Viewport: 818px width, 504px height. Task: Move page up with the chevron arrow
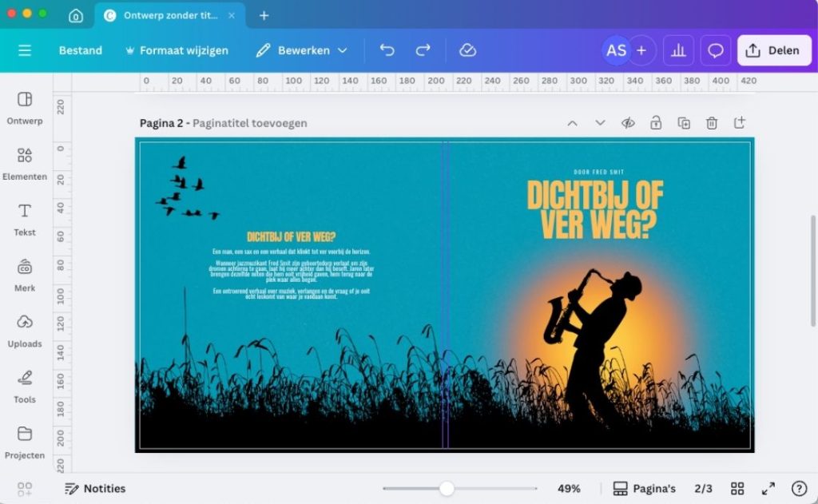pyautogui.click(x=572, y=123)
